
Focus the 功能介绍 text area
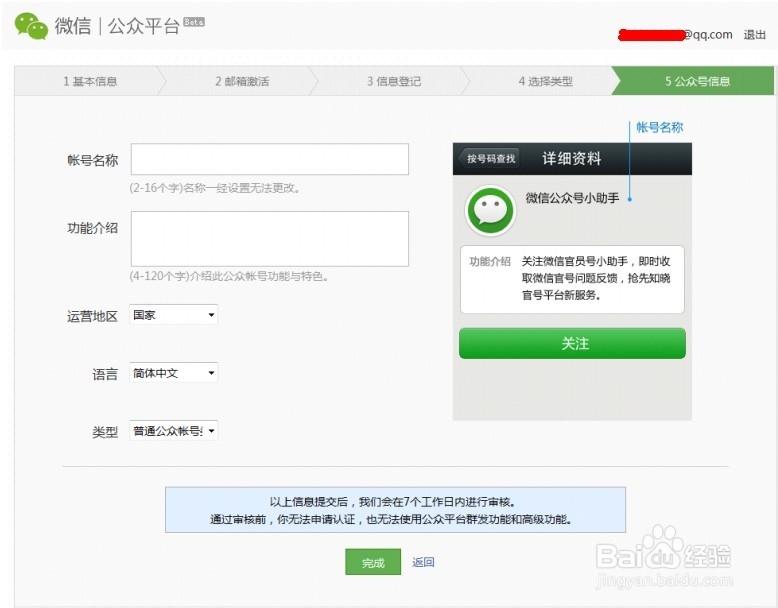click(x=269, y=239)
